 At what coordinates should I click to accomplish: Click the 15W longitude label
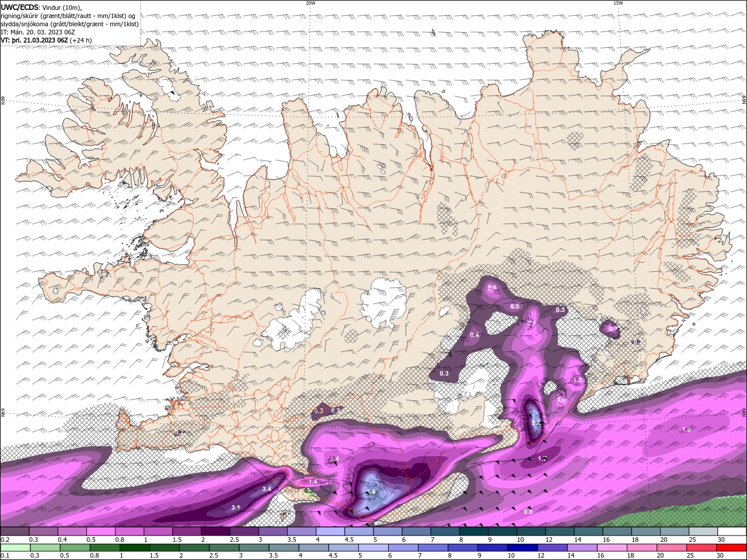(x=618, y=3)
